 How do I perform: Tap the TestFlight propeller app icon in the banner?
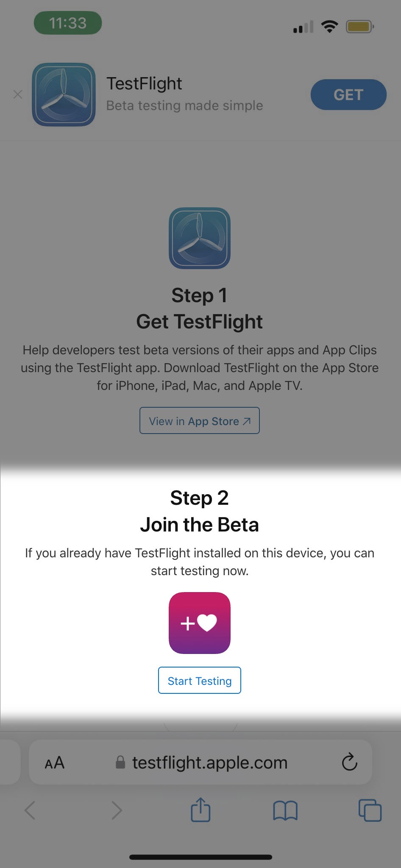point(64,94)
